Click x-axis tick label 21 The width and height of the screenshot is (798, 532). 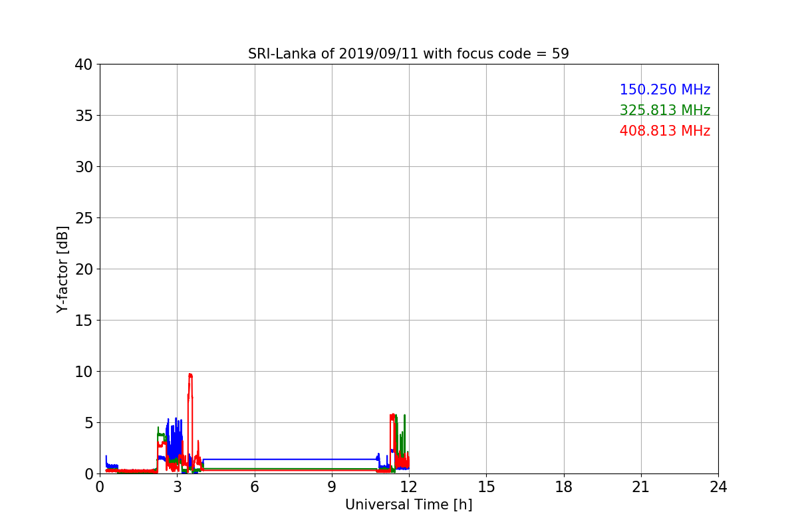(x=641, y=487)
